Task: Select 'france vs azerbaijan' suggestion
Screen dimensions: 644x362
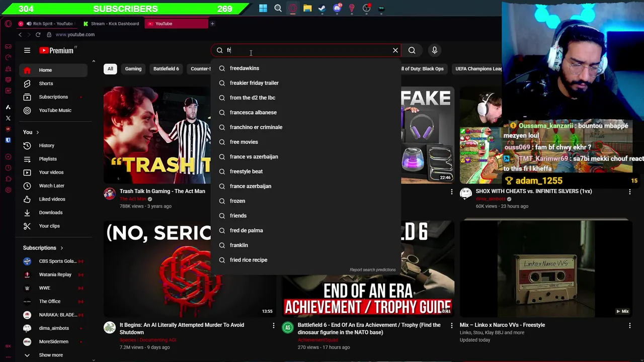Action: coord(306,157)
